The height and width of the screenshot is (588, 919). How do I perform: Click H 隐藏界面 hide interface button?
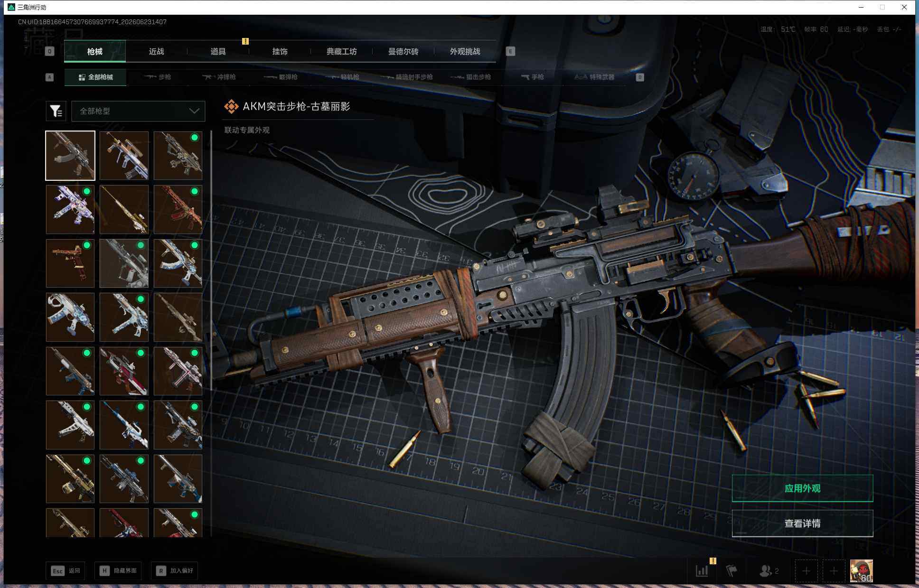(x=119, y=571)
